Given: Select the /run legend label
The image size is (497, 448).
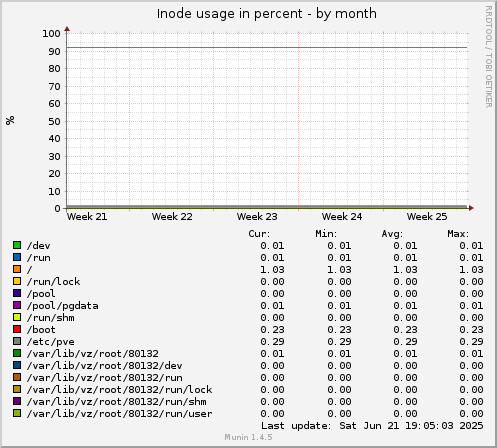Looking at the screenshot, I should (x=39, y=258).
